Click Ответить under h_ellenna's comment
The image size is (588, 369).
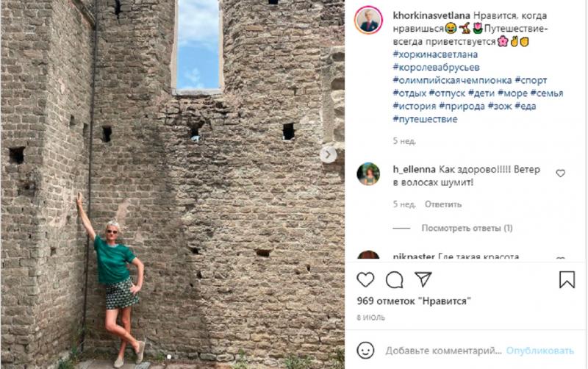pos(443,204)
